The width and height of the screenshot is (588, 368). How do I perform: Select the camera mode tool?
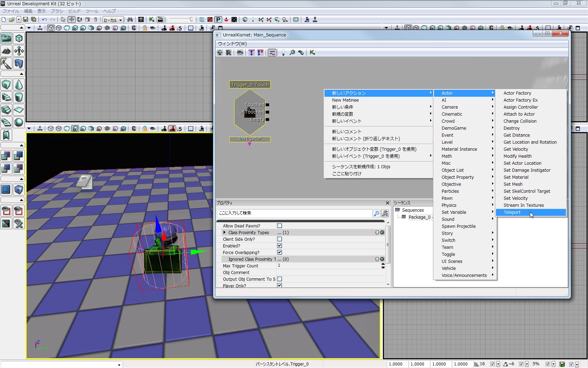pos(6,38)
